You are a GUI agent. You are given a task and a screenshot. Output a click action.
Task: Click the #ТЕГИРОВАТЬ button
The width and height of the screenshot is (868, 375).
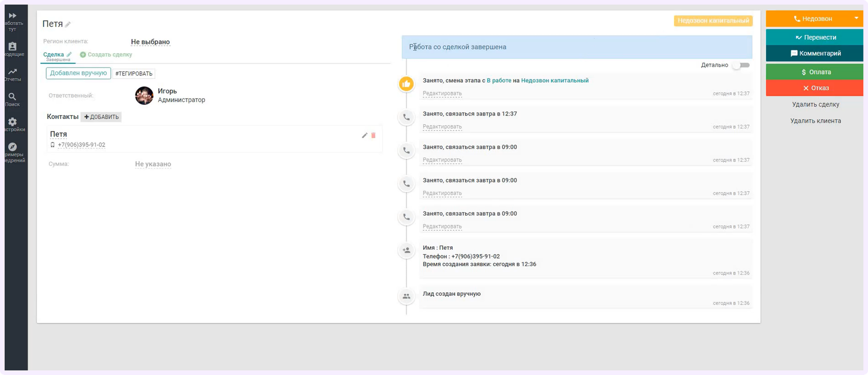tap(134, 73)
